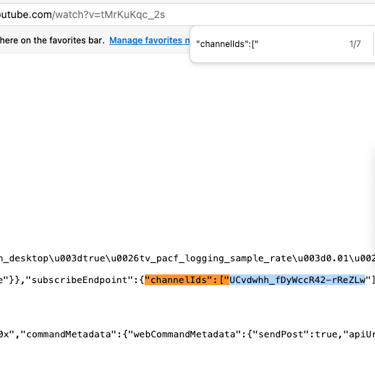Click the 1/7 match counter
The height and width of the screenshot is (375, 375).
point(355,44)
